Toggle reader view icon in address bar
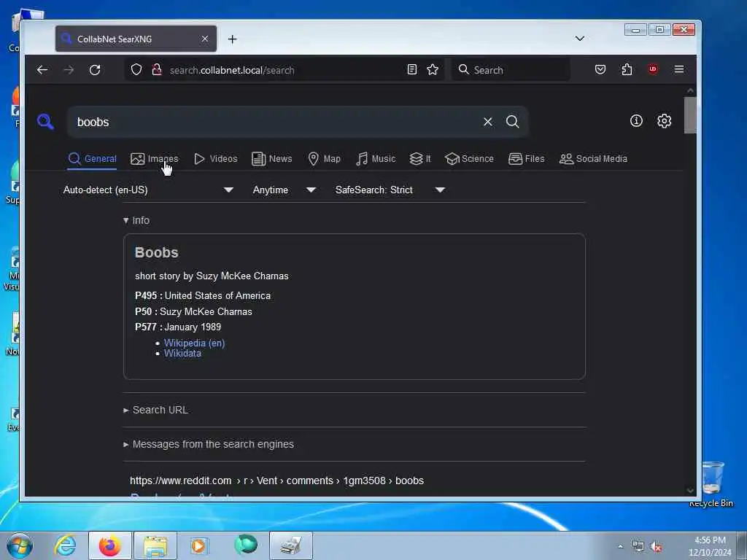 (x=412, y=69)
